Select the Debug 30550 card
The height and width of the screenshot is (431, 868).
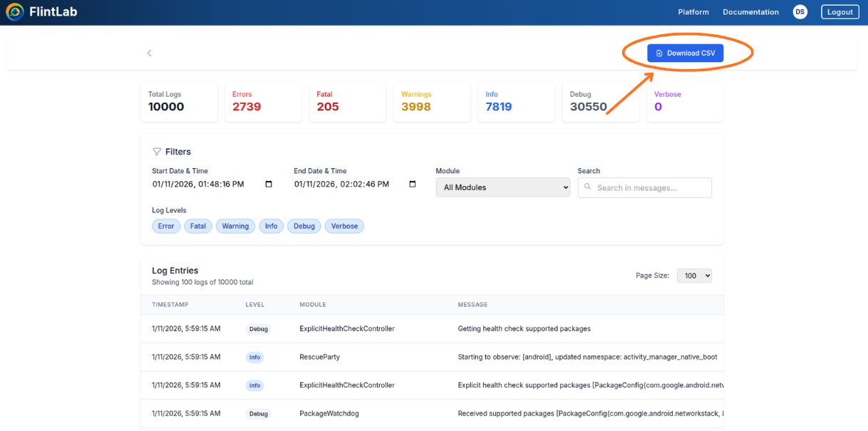(x=601, y=102)
